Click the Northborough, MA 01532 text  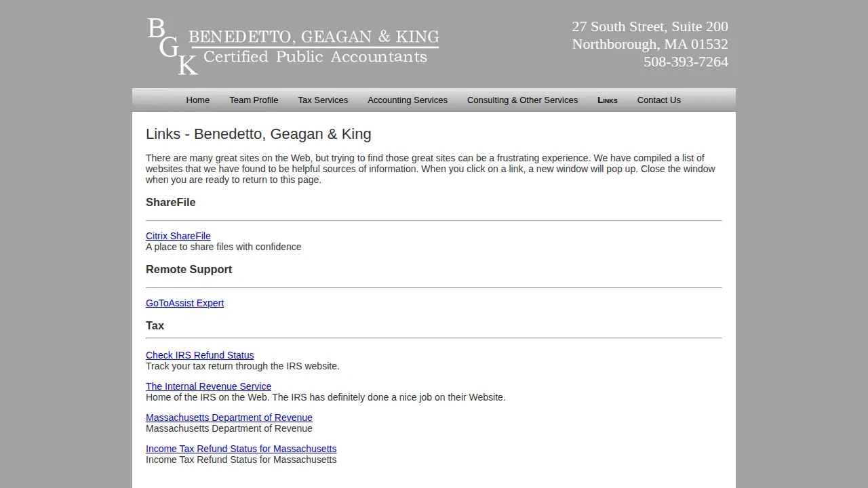650,44
